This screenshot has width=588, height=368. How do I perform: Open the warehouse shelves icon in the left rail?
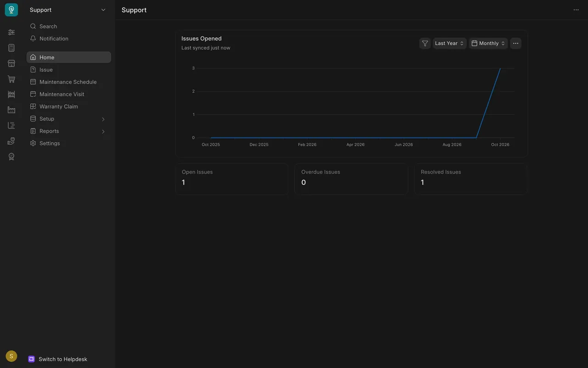click(11, 94)
